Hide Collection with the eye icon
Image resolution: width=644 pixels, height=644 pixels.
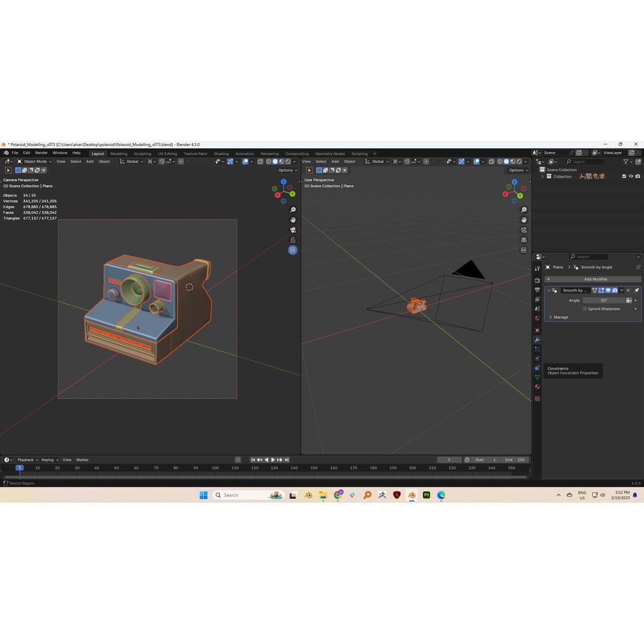pyautogui.click(x=631, y=177)
